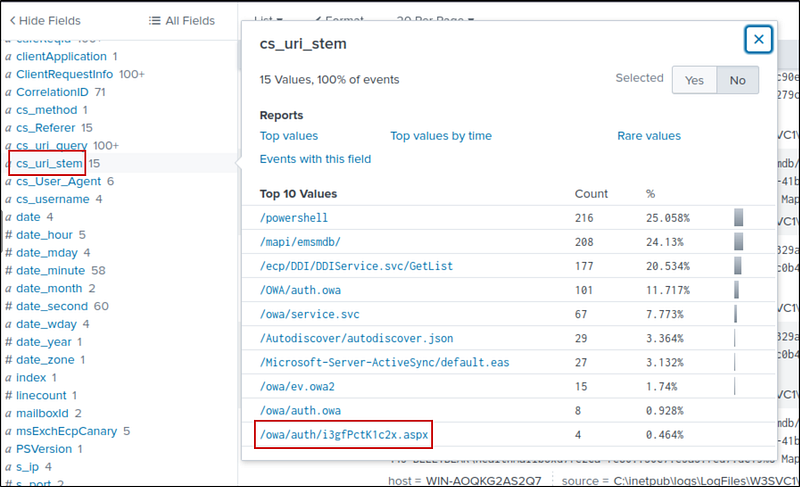Set Selected to No
This screenshot has width=800, height=487.
pos(737,81)
